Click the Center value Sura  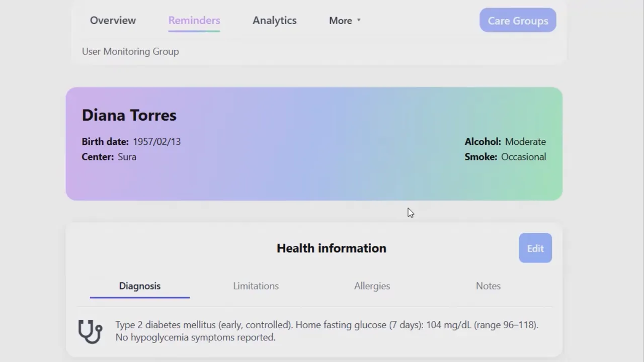127,157
